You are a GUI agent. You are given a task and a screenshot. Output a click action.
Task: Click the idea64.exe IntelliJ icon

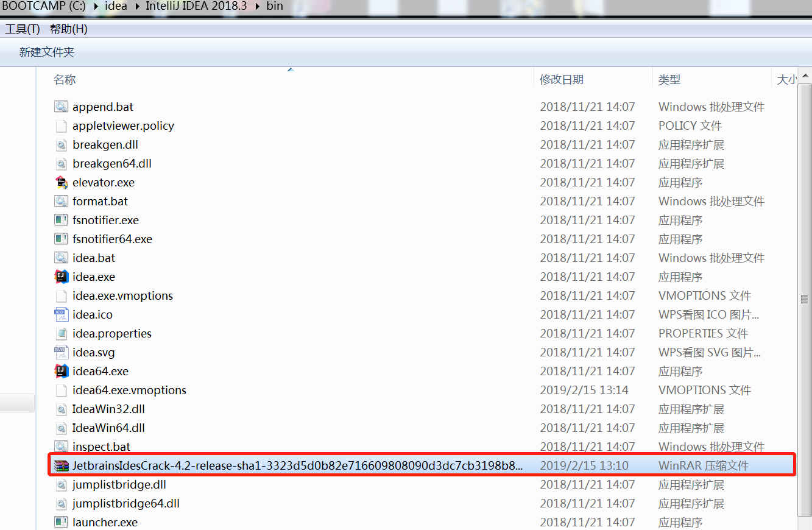(x=61, y=371)
